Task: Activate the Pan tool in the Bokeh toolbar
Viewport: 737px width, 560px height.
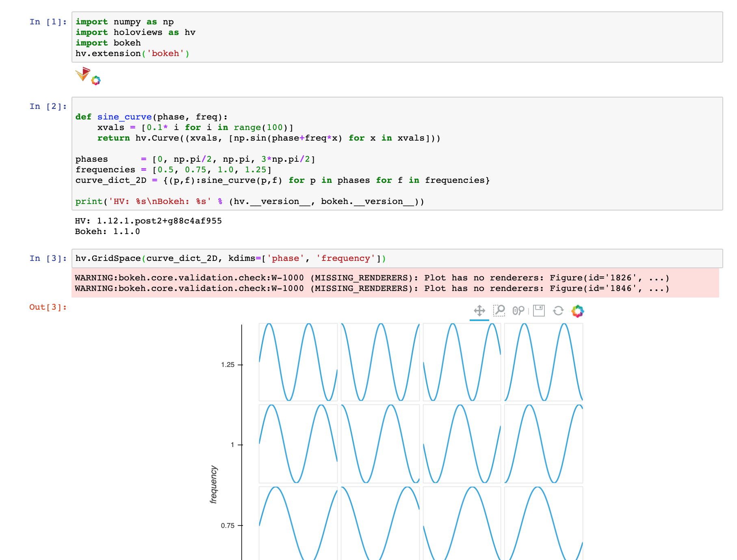Action: pos(480,311)
